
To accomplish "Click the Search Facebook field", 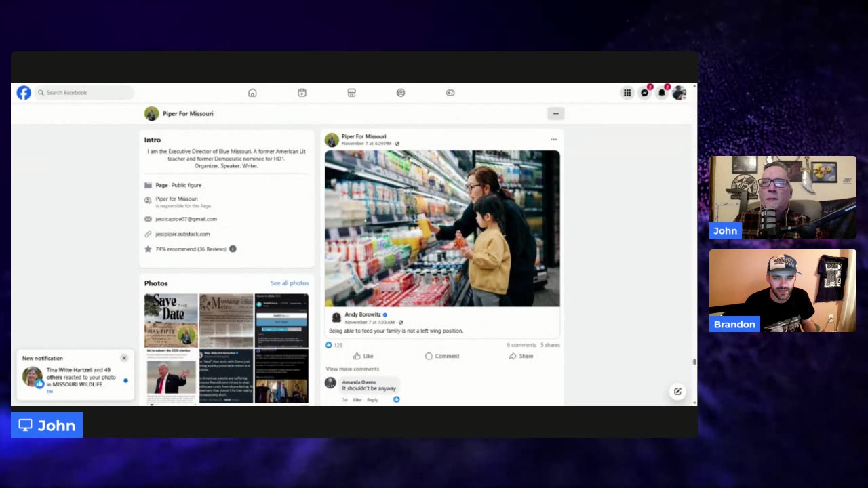I will pyautogui.click(x=85, y=93).
